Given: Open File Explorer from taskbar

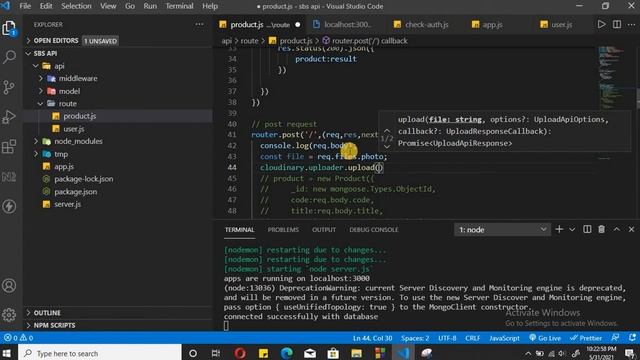Looking at the screenshot, I should (356, 353).
